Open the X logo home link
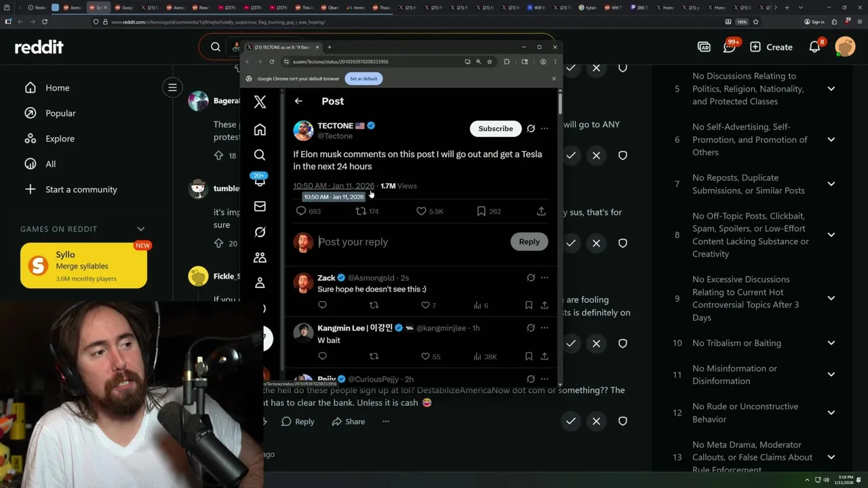Viewport: 868px width, 488px height. [260, 102]
